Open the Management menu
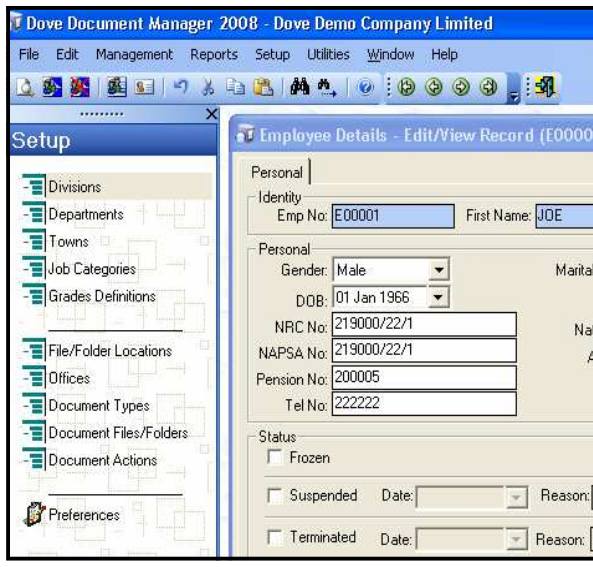The height and width of the screenshot is (567, 593). 134,54
